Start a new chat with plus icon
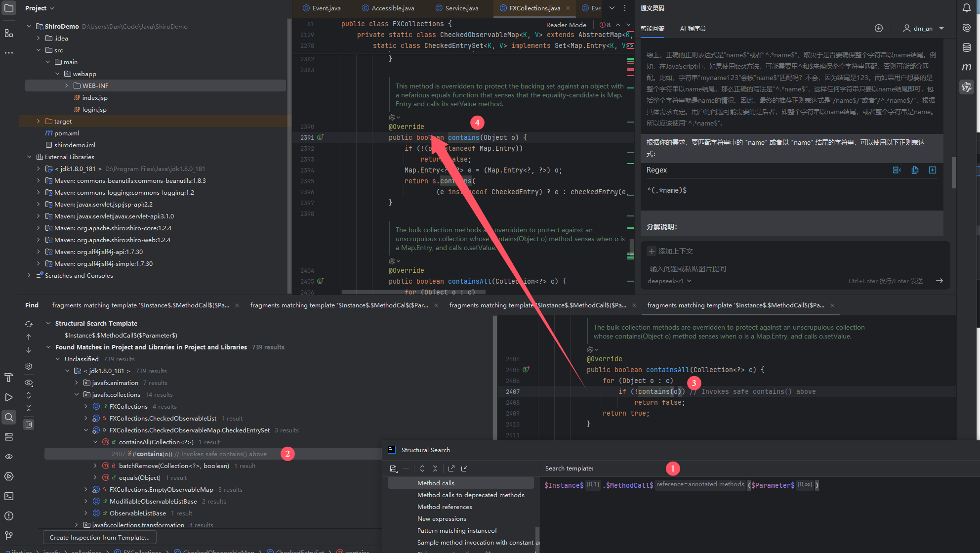980x553 pixels. tap(879, 28)
